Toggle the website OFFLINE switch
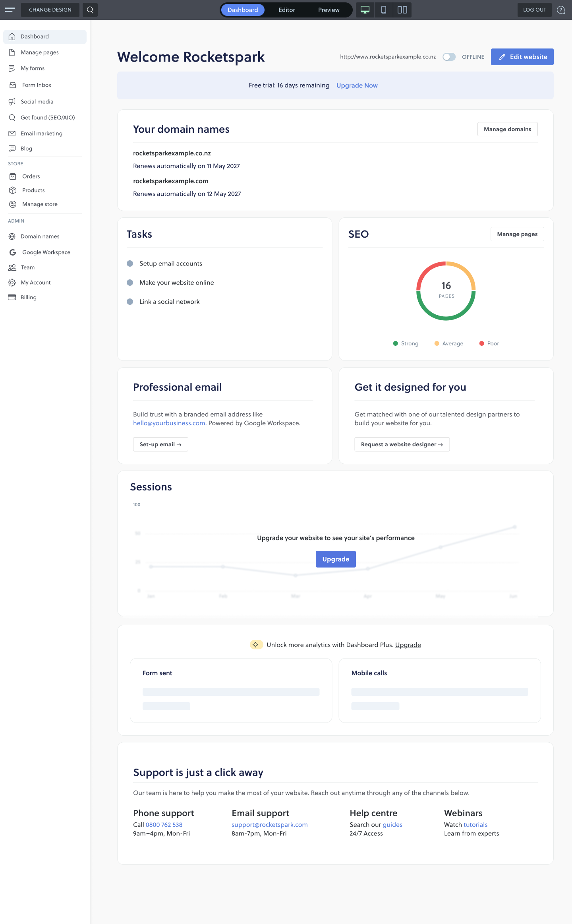The image size is (572, 924). coord(449,57)
